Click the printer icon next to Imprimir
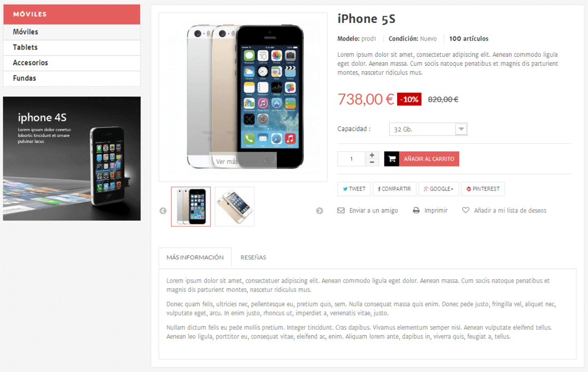The image size is (588, 372). [x=416, y=210]
